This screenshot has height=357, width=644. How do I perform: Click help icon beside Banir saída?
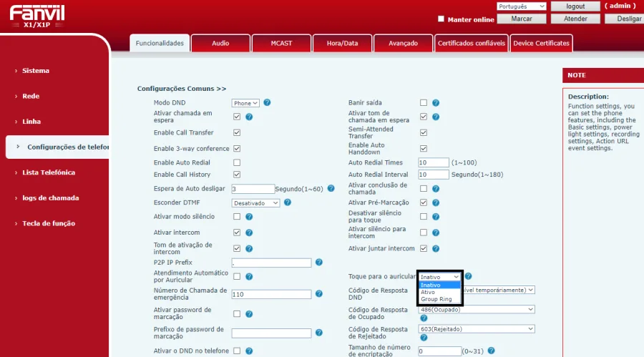436,103
